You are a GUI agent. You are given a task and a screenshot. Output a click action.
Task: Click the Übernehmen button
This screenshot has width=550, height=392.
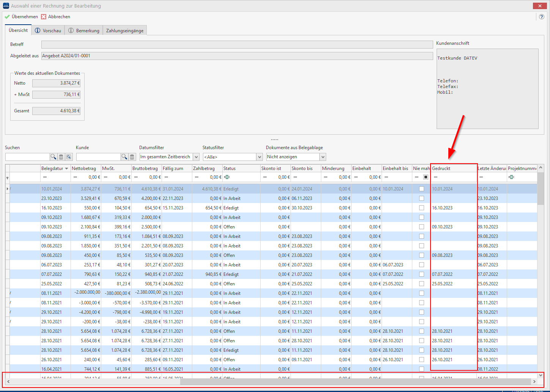(21, 17)
